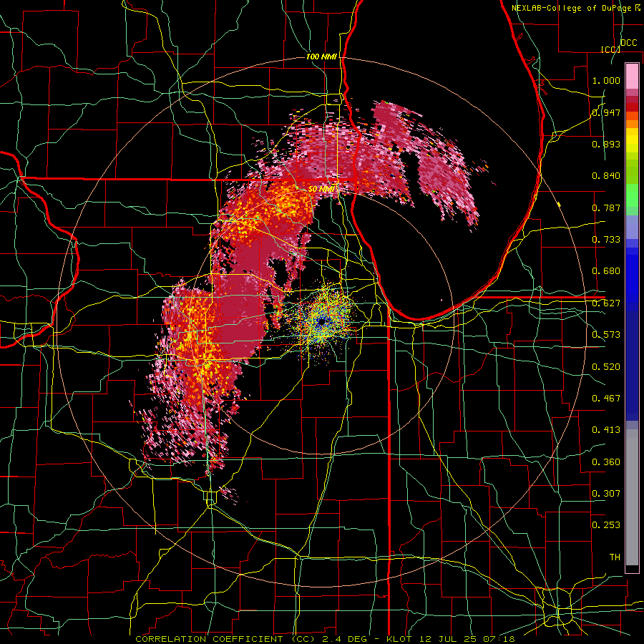Click the square highway interchange southwest of radar
The height and width of the screenshot is (644, 644).
tap(210, 497)
